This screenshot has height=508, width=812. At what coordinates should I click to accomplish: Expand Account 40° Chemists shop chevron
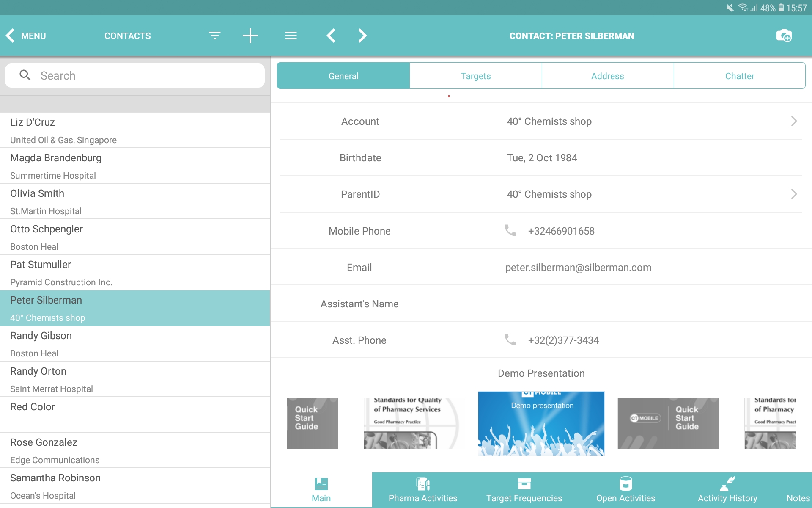(794, 121)
